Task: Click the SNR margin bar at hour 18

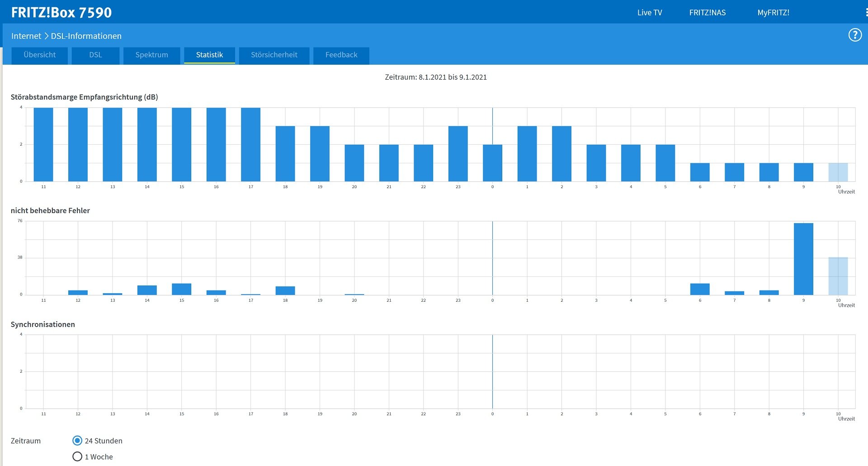Action: pos(285,154)
